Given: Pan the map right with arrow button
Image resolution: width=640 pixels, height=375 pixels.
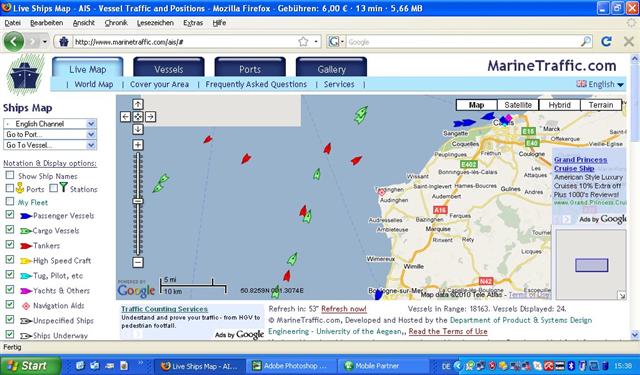Looking at the screenshot, I should 151,117.
